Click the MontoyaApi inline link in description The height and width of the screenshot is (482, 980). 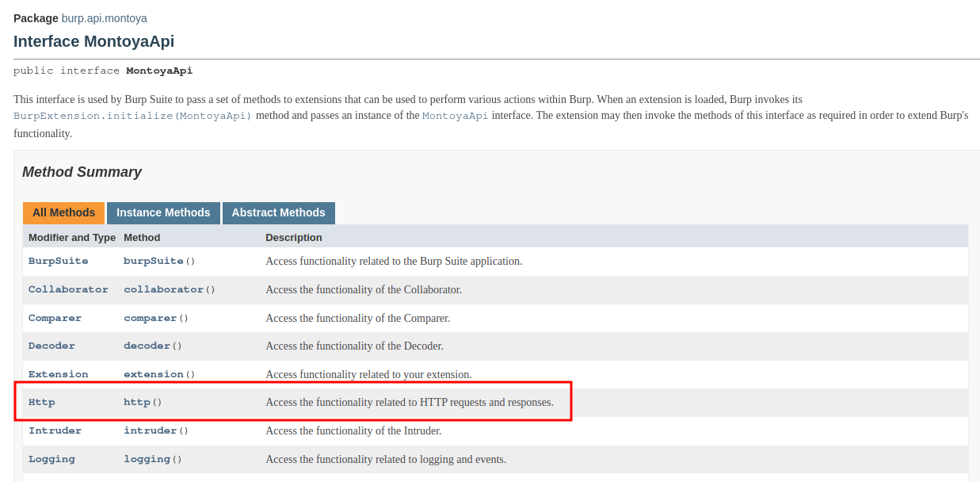455,116
